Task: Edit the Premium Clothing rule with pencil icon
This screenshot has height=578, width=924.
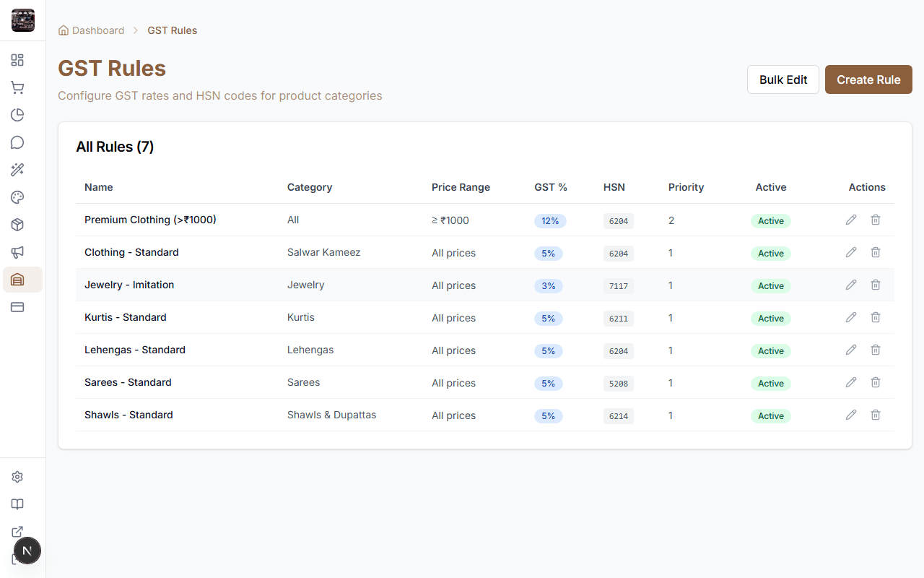Action: 851,220
